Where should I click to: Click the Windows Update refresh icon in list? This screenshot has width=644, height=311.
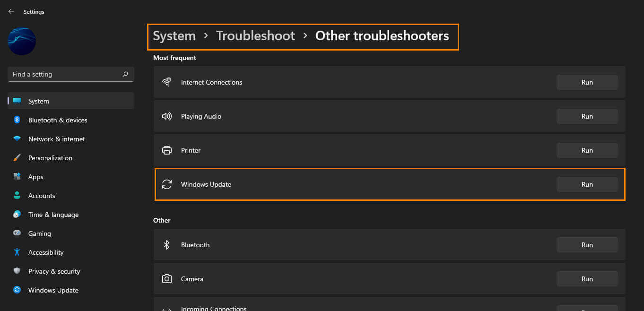[x=166, y=184]
